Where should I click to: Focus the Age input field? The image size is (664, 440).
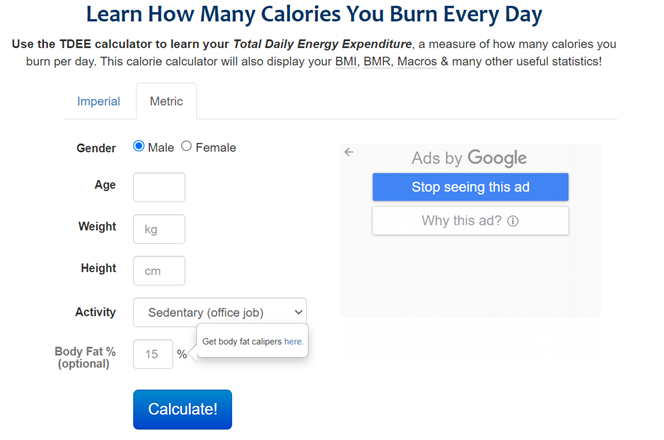pos(159,187)
